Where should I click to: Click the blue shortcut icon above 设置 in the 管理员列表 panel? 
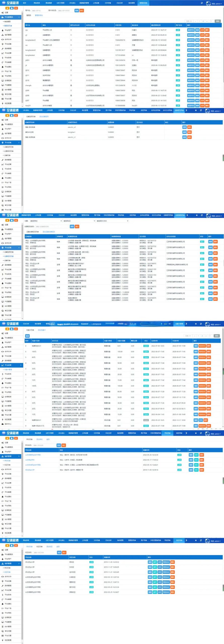[12, 8]
